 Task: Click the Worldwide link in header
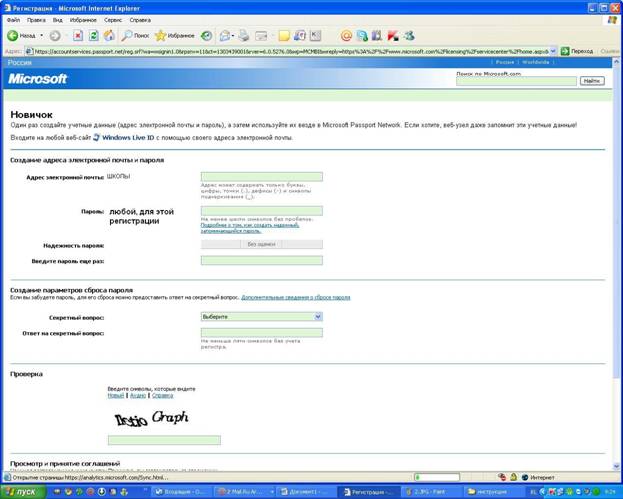tap(536, 62)
